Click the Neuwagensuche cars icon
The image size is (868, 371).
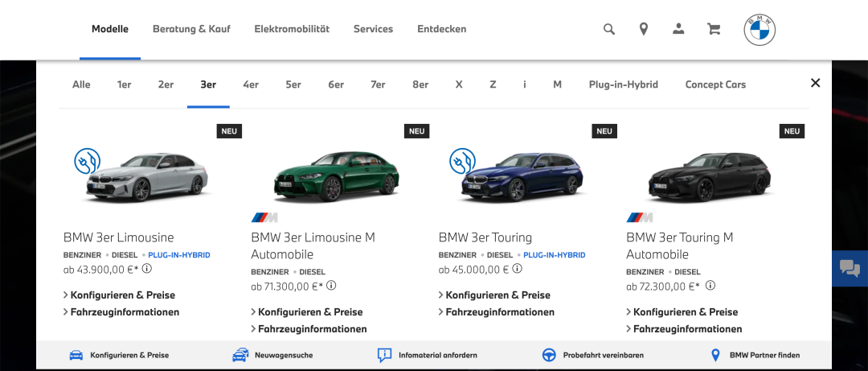(240, 355)
